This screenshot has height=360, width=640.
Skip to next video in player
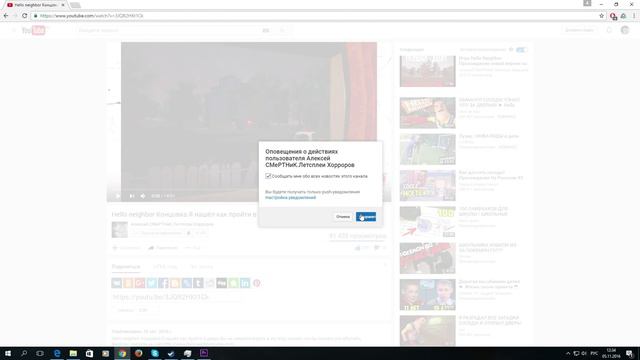132,196
